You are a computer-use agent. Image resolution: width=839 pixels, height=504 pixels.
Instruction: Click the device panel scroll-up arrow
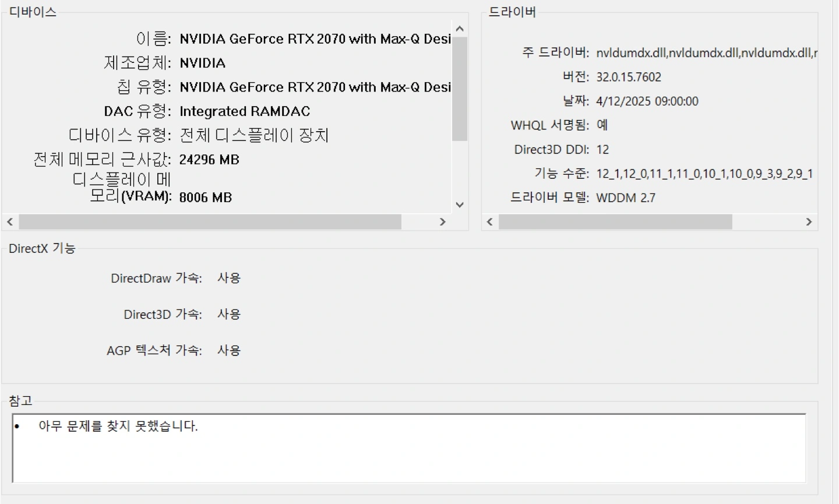coord(460,29)
